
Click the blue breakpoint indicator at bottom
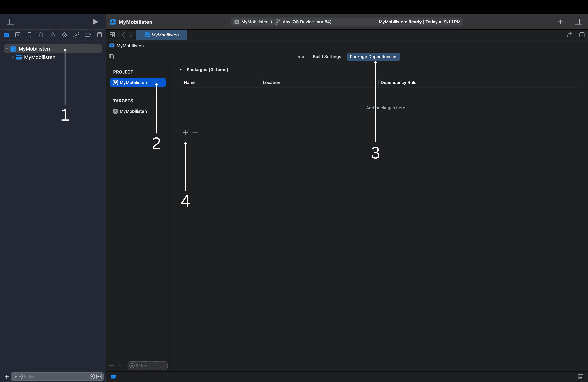point(113,377)
